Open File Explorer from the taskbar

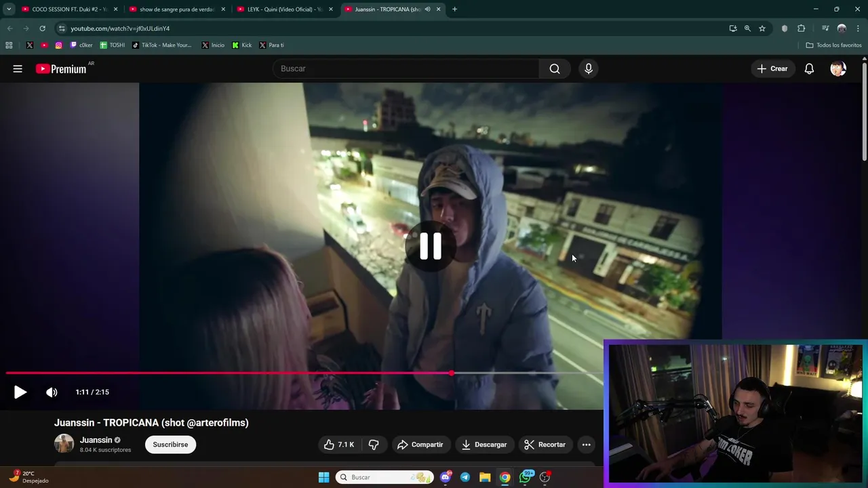point(485,477)
